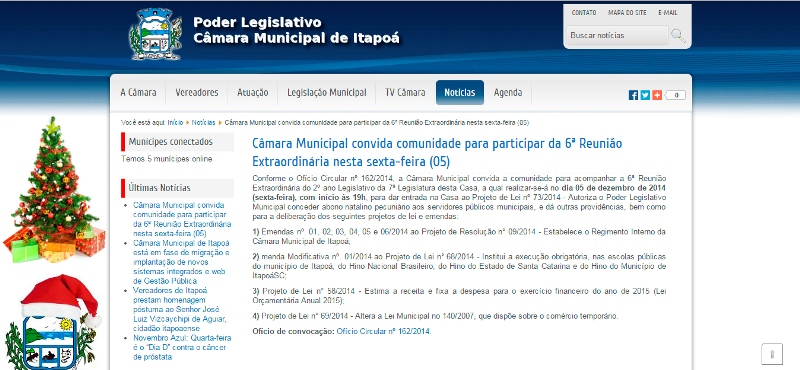Open the Agenda menu item
The image size is (800, 370).
[508, 92]
